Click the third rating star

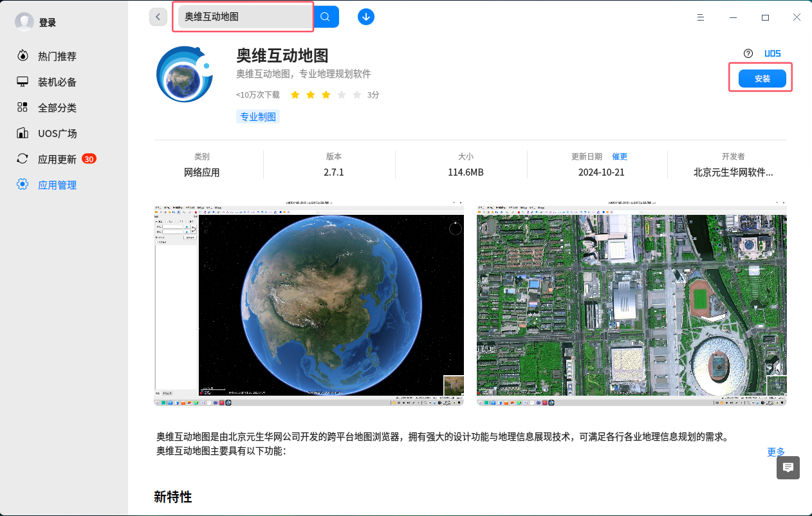326,95
